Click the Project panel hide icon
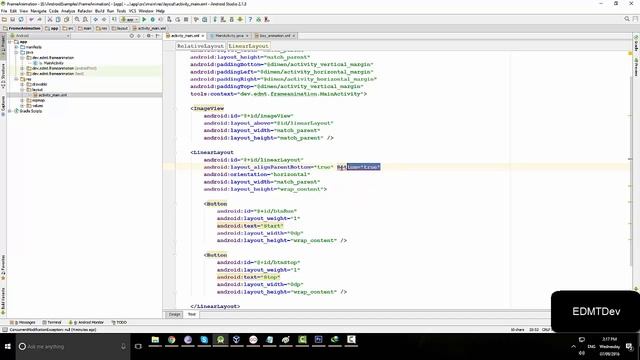Viewport: 640px width, 360px height. 158,36
